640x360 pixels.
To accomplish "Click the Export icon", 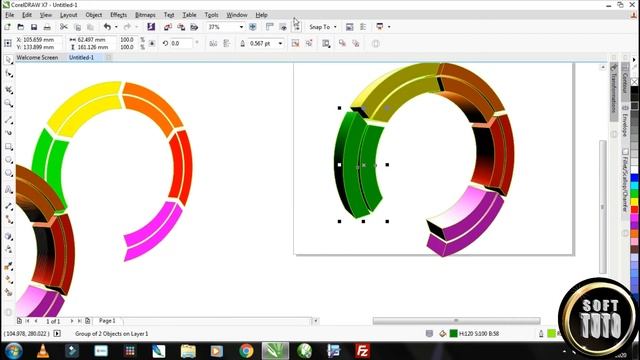I will [181, 27].
